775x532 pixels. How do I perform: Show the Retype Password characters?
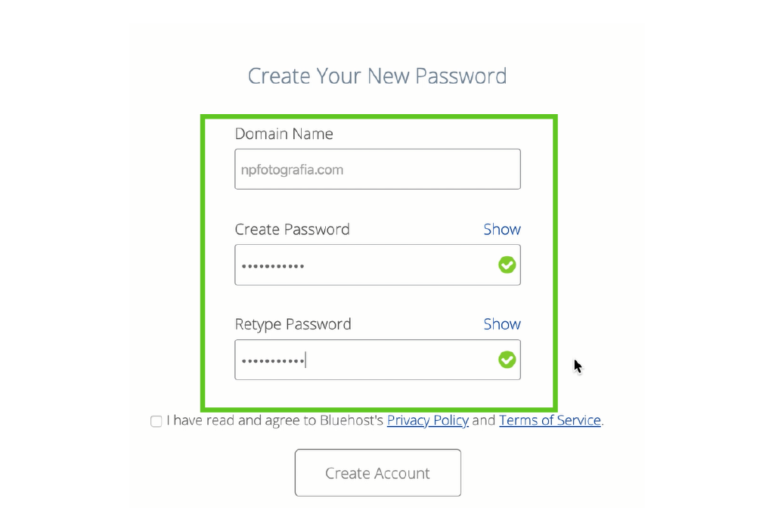502,323
